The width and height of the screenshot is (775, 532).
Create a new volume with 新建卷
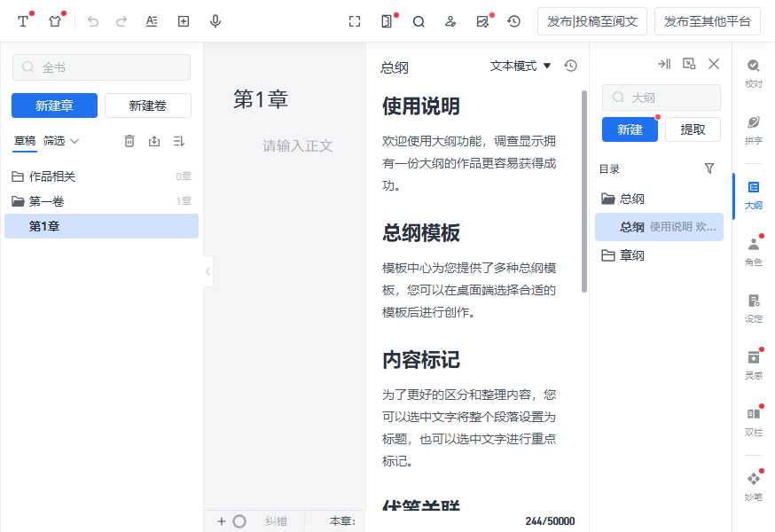pos(148,106)
